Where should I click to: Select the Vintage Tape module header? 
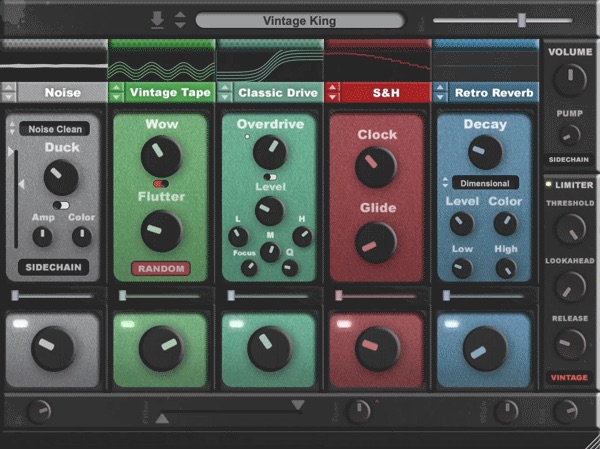(170, 92)
